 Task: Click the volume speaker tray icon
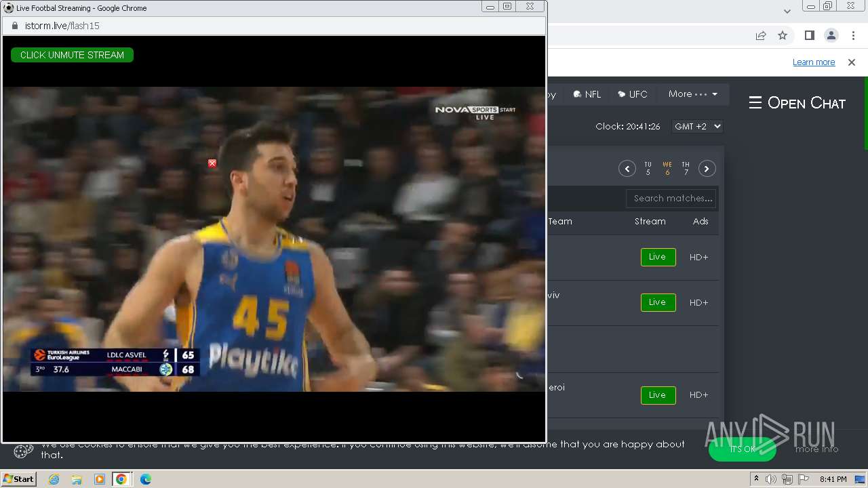(x=771, y=479)
